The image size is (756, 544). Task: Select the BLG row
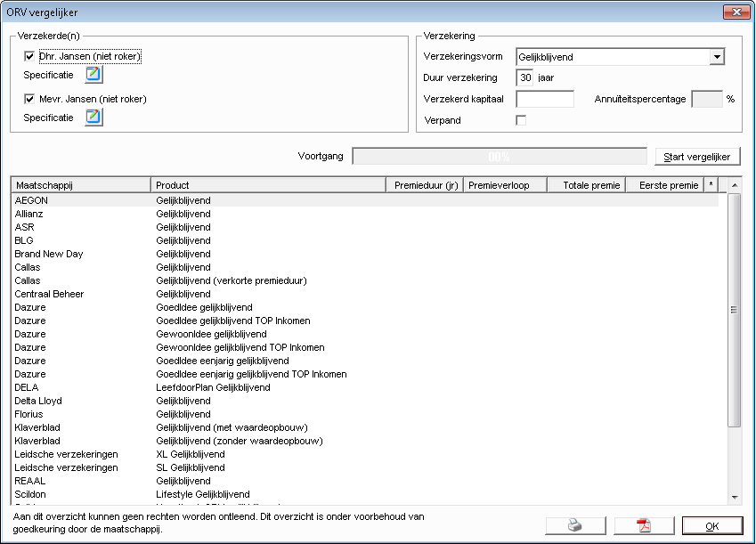[365, 240]
